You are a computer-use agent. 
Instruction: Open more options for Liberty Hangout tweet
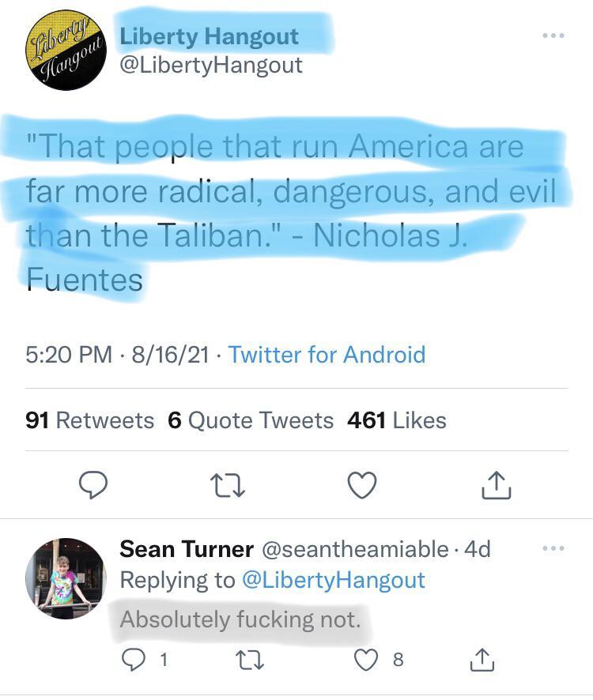point(553,36)
